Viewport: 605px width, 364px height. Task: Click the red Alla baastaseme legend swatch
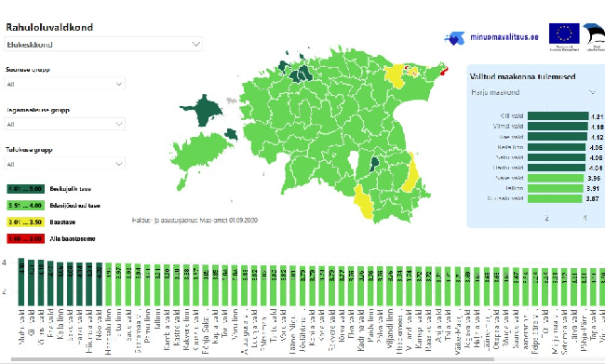click(25, 238)
